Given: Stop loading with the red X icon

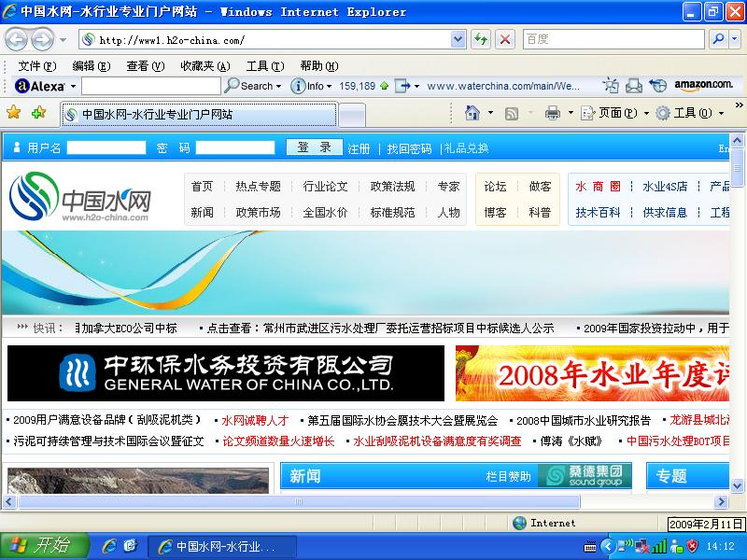Looking at the screenshot, I should pos(505,39).
